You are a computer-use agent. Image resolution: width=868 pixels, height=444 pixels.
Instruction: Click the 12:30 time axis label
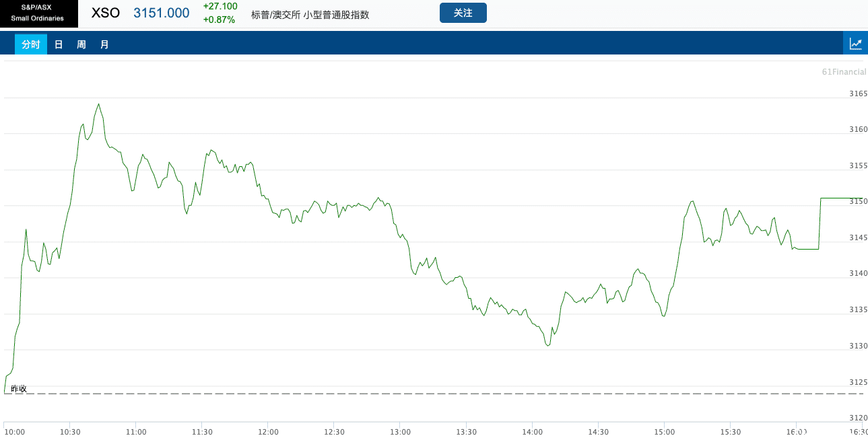[x=334, y=432]
